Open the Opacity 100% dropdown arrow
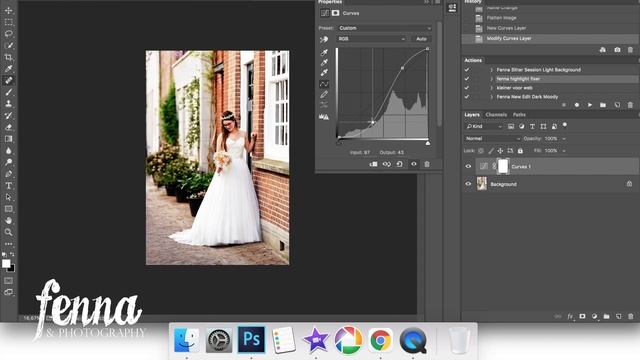 click(564, 139)
